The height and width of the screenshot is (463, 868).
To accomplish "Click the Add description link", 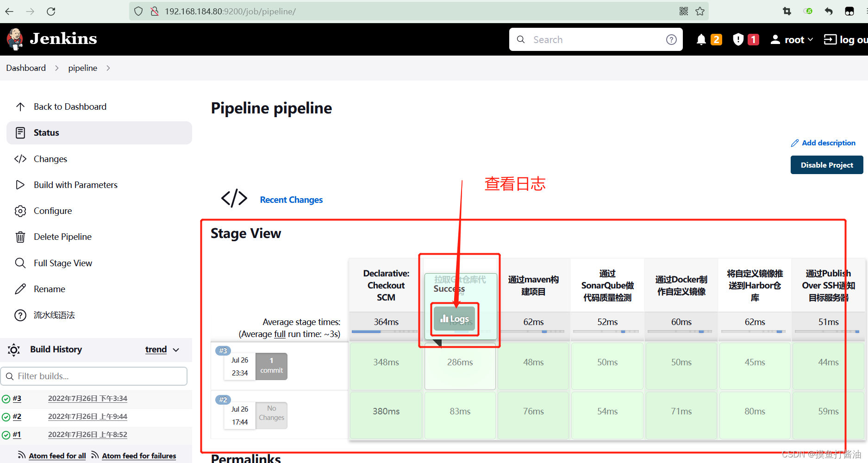I will click(x=828, y=143).
